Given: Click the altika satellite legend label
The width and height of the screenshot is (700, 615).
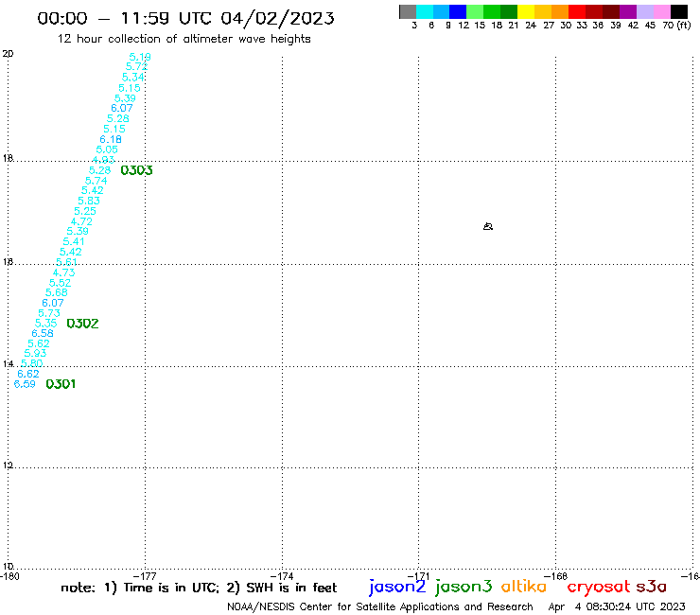Looking at the screenshot, I should click(x=524, y=586).
